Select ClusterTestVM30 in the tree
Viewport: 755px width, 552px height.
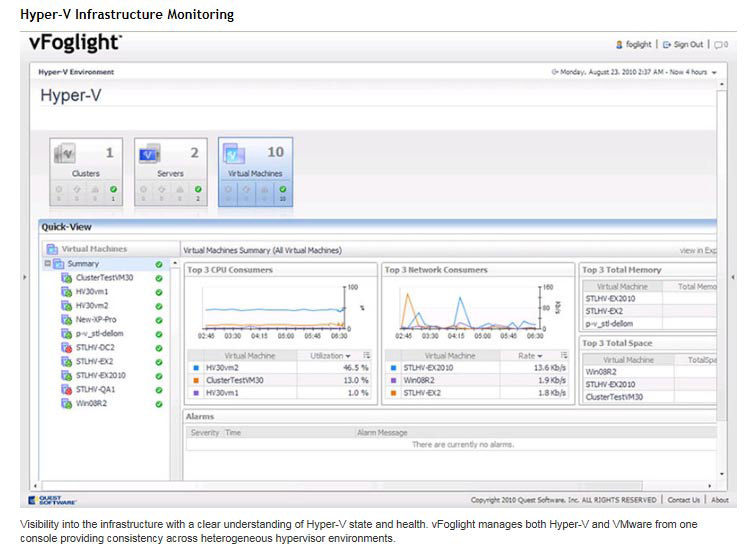(104, 277)
